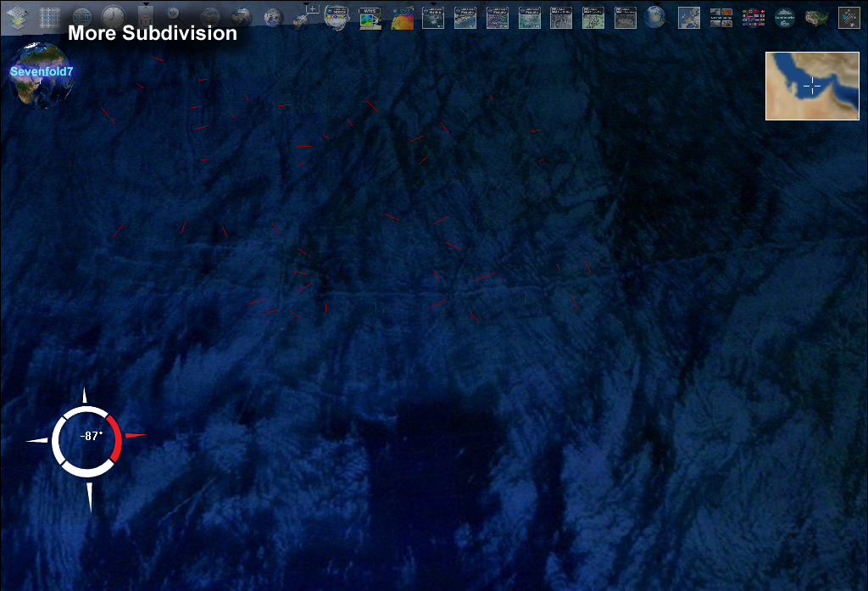Click the compass ring widget
The image size is (868, 591).
point(87,442)
